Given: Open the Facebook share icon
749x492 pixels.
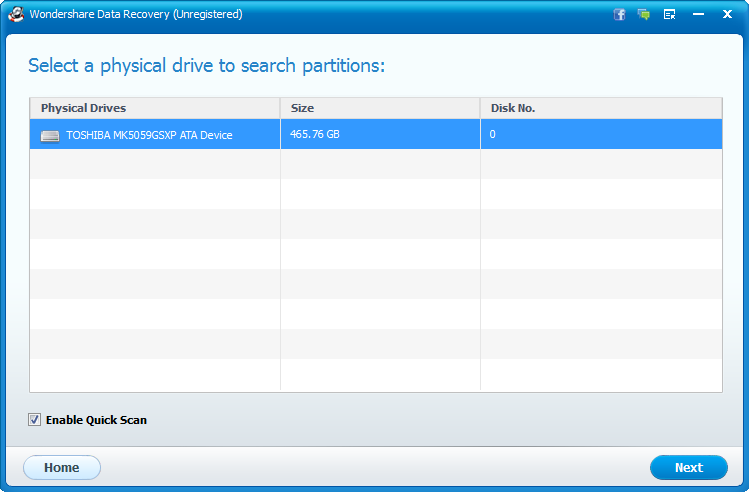Looking at the screenshot, I should pyautogui.click(x=620, y=15).
